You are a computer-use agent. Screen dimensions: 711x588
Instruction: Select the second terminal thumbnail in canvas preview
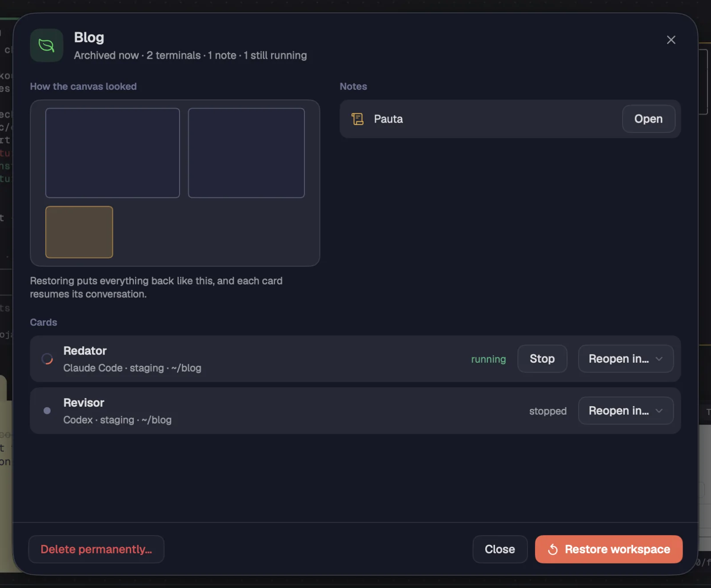246,153
